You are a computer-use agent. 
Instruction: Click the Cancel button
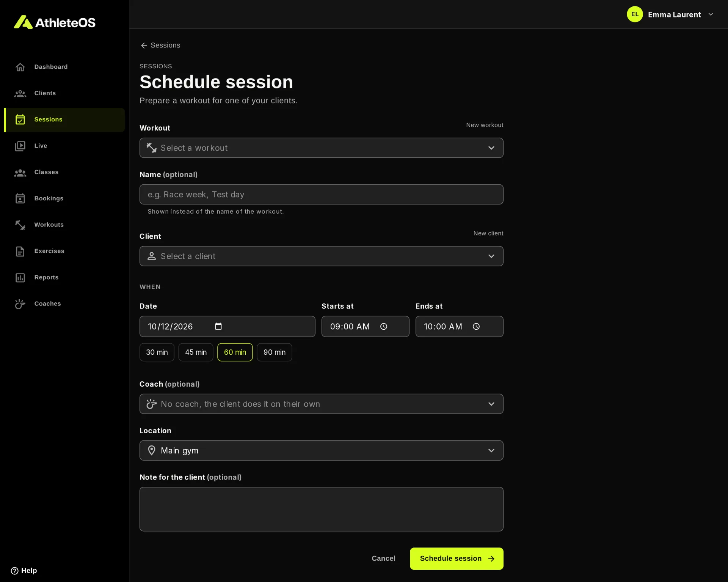(x=383, y=558)
